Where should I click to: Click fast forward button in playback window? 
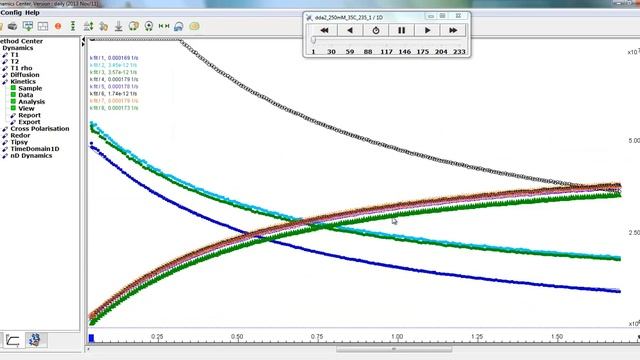453,30
